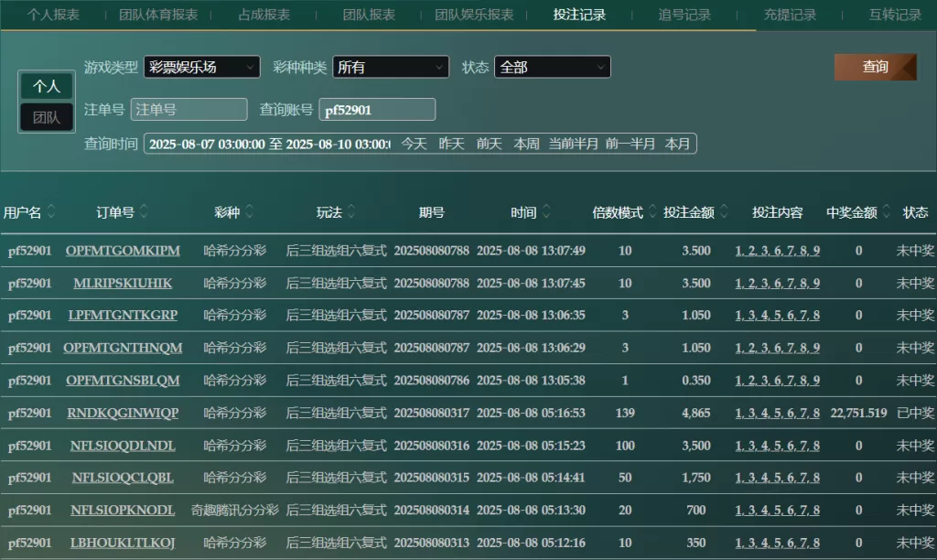The height and width of the screenshot is (560, 937).
Task: Sort by 中奖金额 column arrows
Action: [886, 211]
